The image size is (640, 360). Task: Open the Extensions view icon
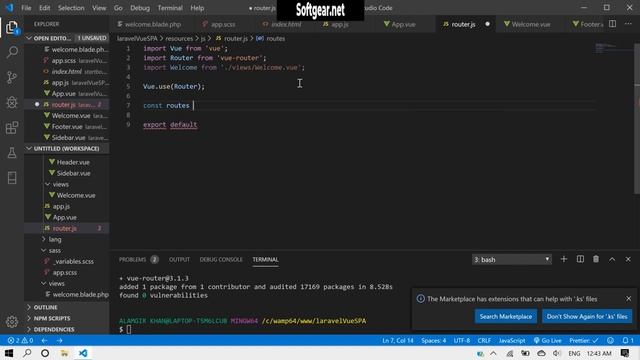coord(12,127)
